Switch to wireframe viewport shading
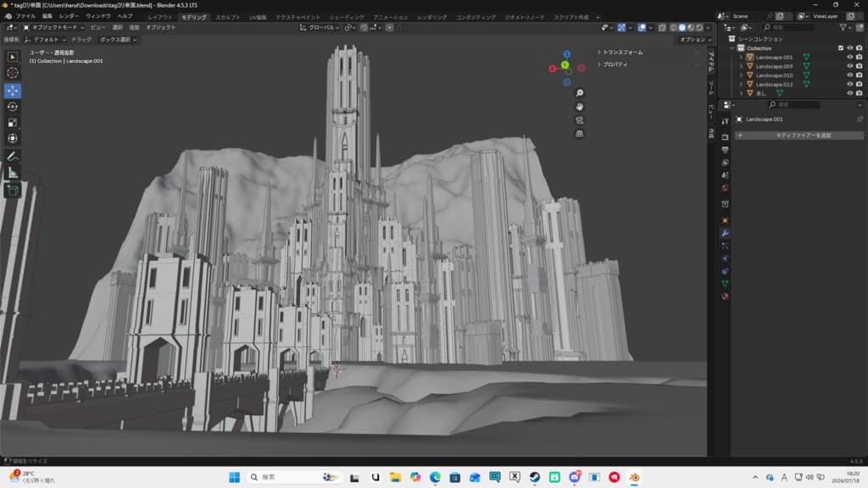The image size is (868, 488). [x=673, y=27]
